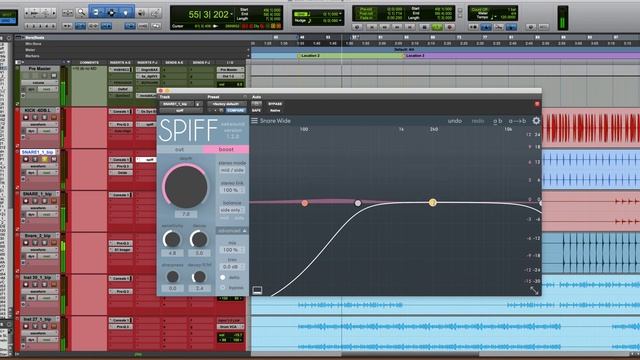Switch SPIFF a b comparison state

[498, 121]
